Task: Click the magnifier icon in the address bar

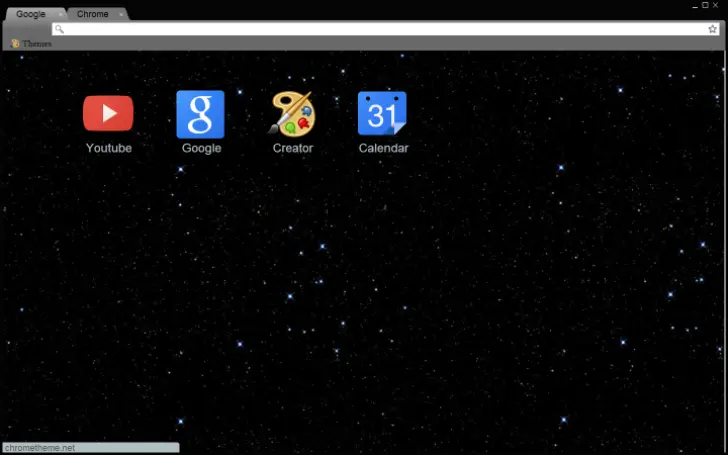Action: (60, 29)
